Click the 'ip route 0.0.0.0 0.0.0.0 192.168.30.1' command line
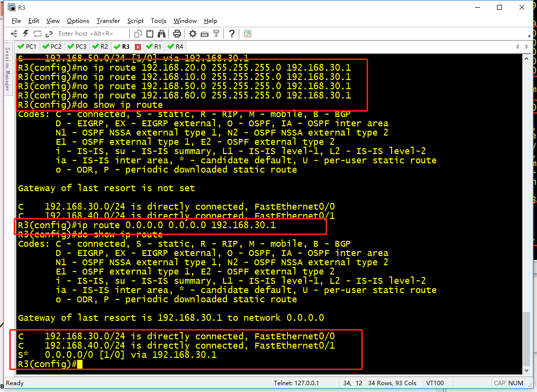This screenshot has width=537, height=392. pos(147,225)
